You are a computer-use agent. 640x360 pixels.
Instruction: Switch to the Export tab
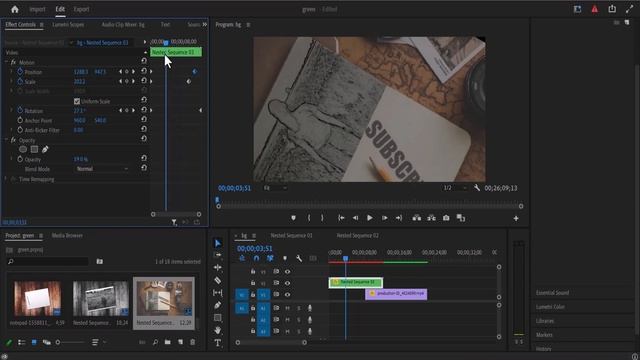pyautogui.click(x=81, y=9)
